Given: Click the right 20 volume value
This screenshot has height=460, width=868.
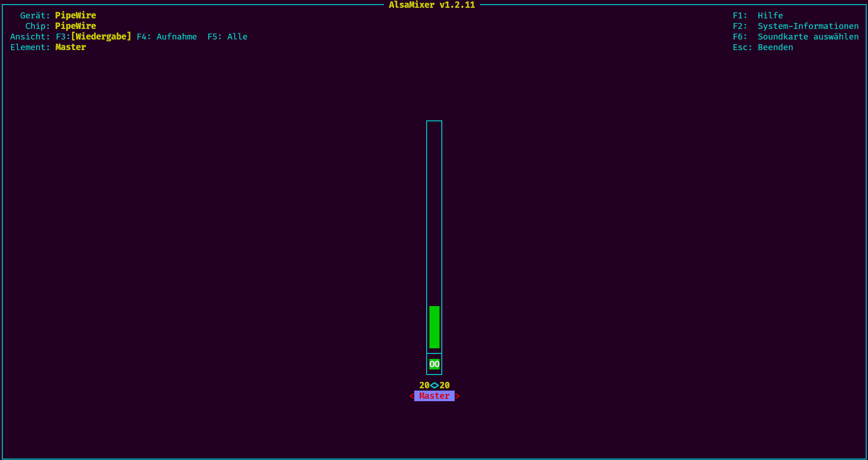Looking at the screenshot, I should click(x=444, y=386).
